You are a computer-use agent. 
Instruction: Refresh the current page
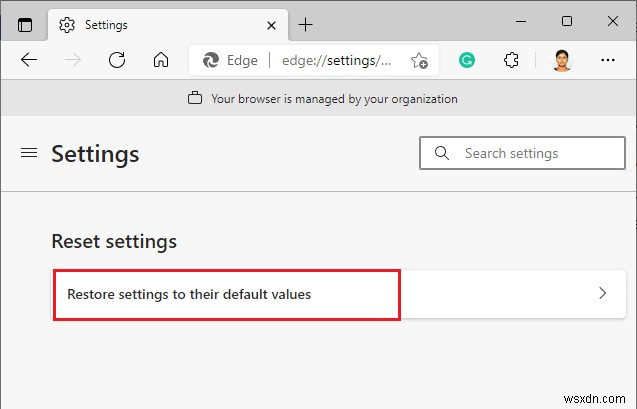[x=116, y=60]
